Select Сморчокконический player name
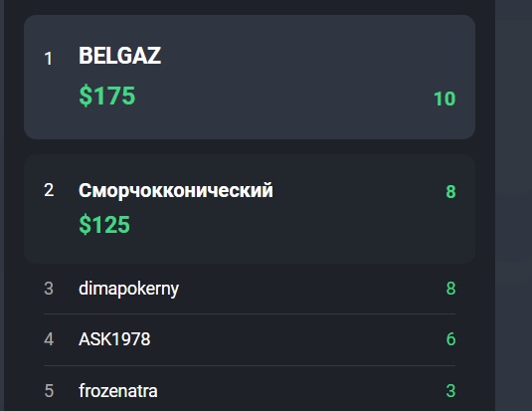532x411 pixels. [176, 190]
